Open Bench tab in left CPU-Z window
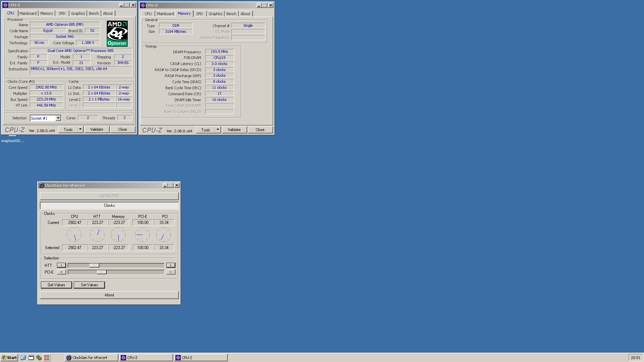This screenshot has height=362, width=644. (94, 13)
